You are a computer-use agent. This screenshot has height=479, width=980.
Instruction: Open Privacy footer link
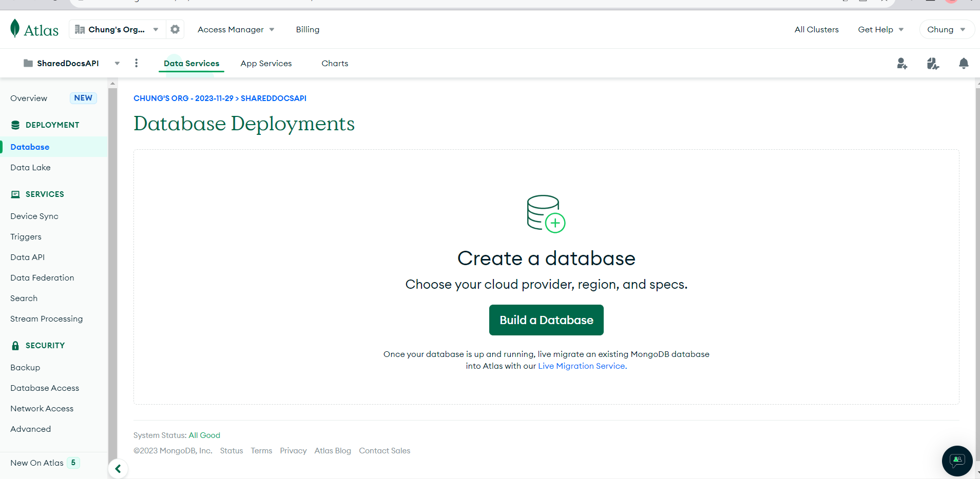click(293, 451)
